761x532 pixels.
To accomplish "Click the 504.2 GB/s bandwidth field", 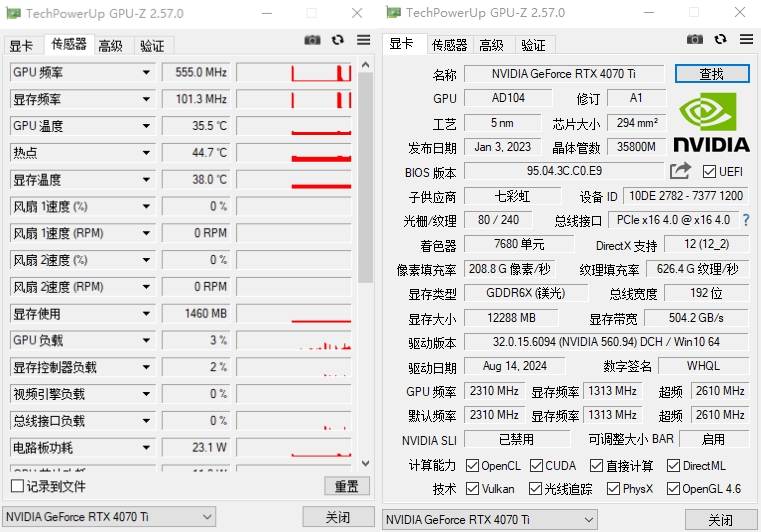I will coord(696,318).
